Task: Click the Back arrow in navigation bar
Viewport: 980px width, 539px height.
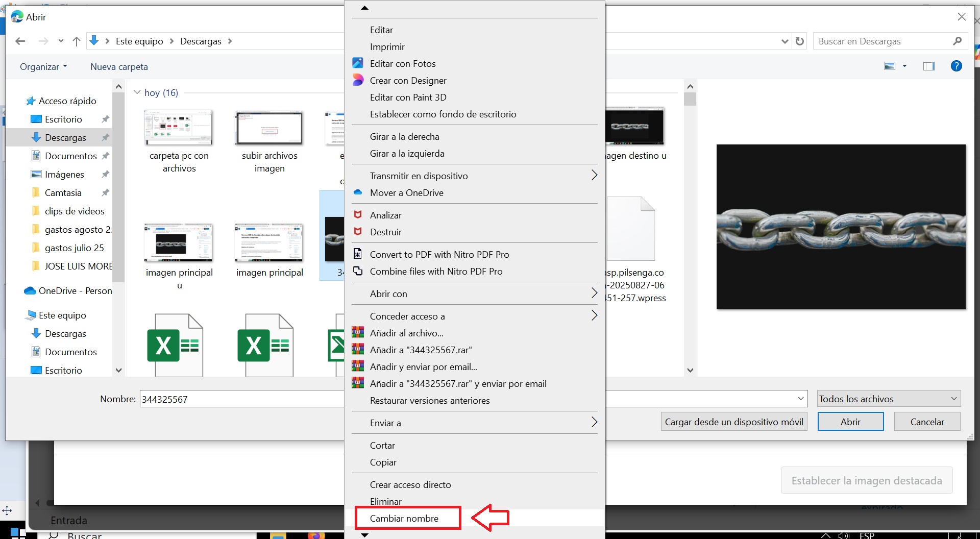Action: 20,41
